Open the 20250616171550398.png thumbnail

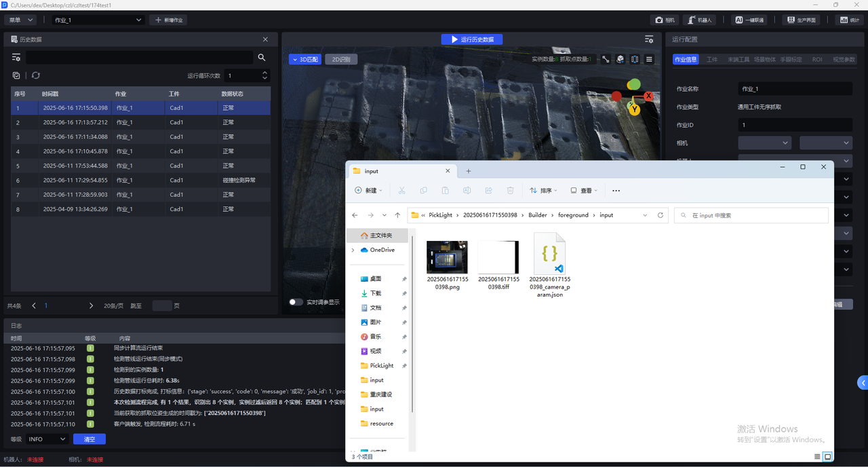pos(447,258)
